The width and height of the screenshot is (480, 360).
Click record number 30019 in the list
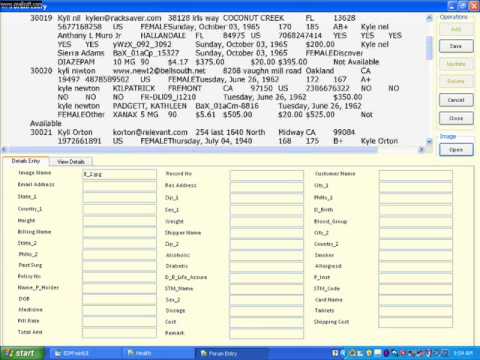pyautogui.click(x=41, y=18)
